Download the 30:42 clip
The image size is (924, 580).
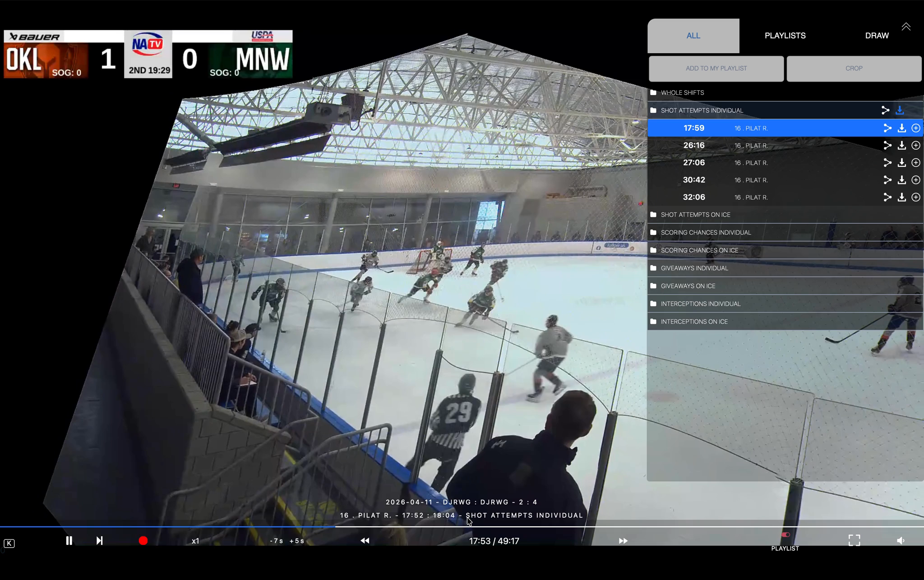click(x=901, y=180)
